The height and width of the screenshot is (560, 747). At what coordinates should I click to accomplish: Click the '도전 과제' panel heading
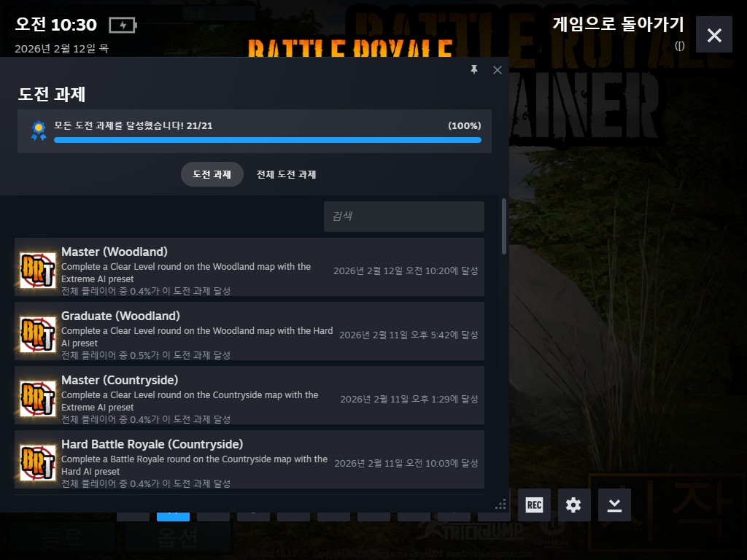pyautogui.click(x=52, y=94)
